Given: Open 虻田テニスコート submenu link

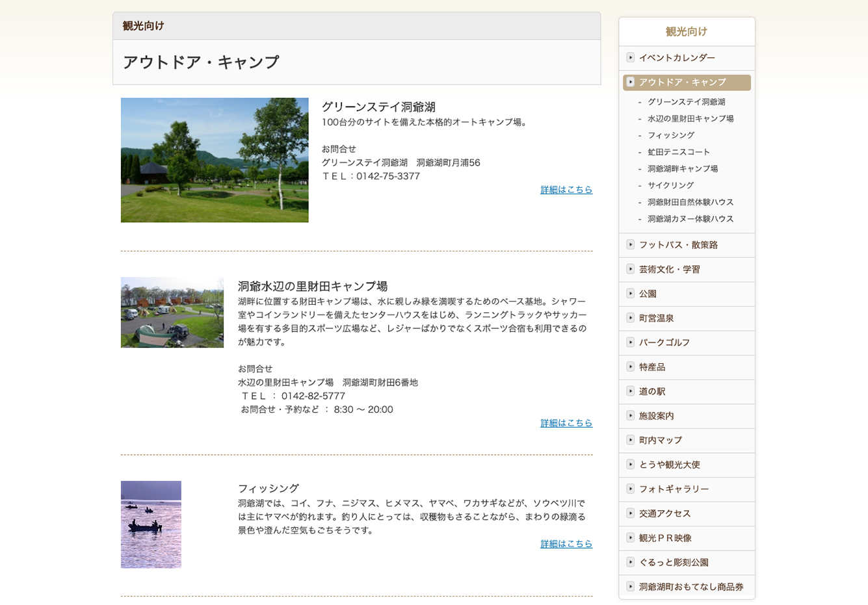Looking at the screenshot, I should pos(679,152).
